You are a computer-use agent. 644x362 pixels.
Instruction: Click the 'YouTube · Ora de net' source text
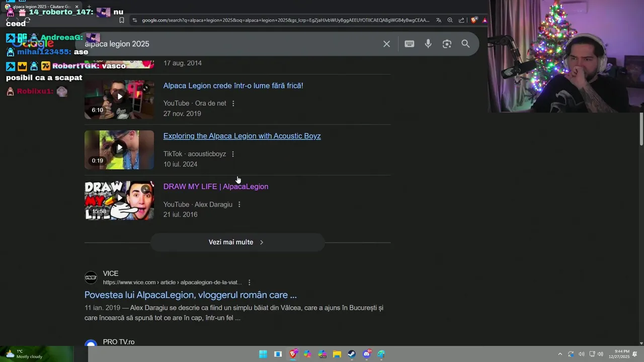195,104
